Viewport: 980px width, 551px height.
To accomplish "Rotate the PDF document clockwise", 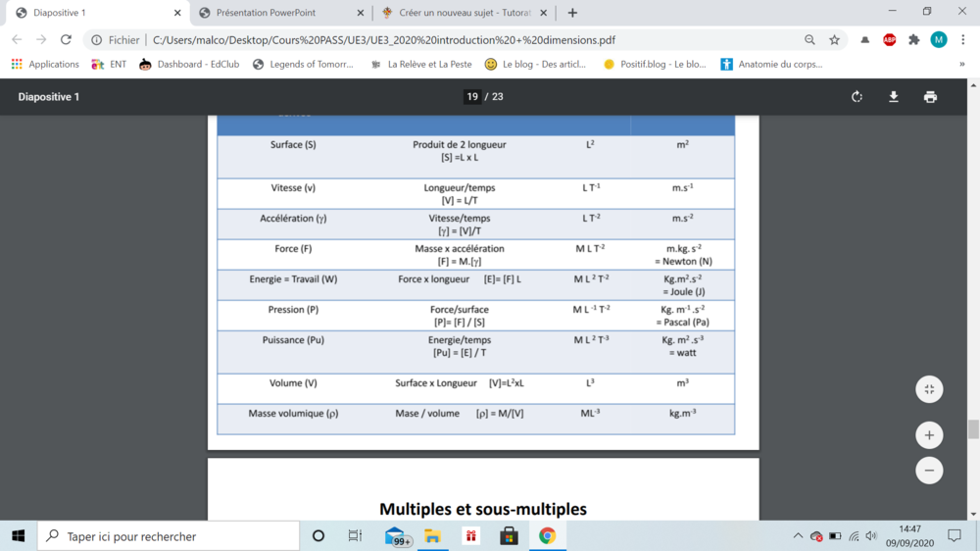I will (857, 97).
